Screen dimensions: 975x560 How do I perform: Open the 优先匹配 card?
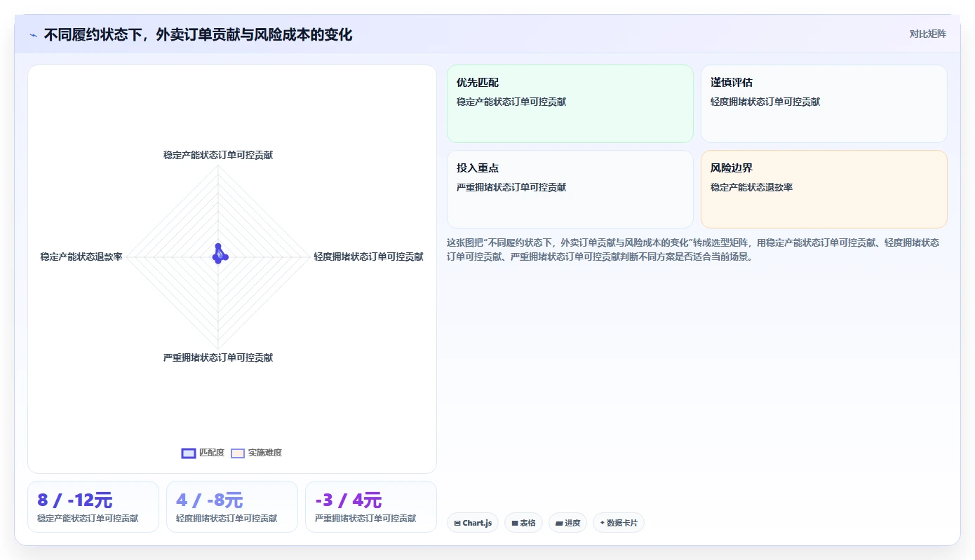(x=570, y=104)
